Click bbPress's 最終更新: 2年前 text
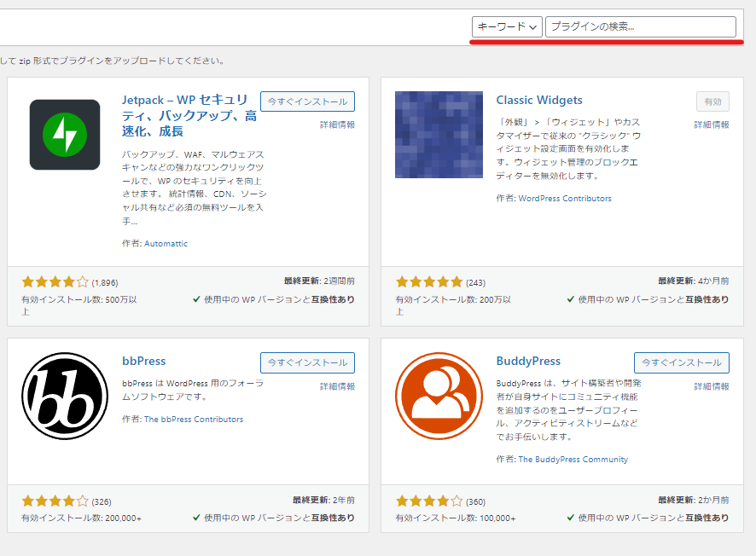Viewport: 756px width, 556px height. point(323,500)
